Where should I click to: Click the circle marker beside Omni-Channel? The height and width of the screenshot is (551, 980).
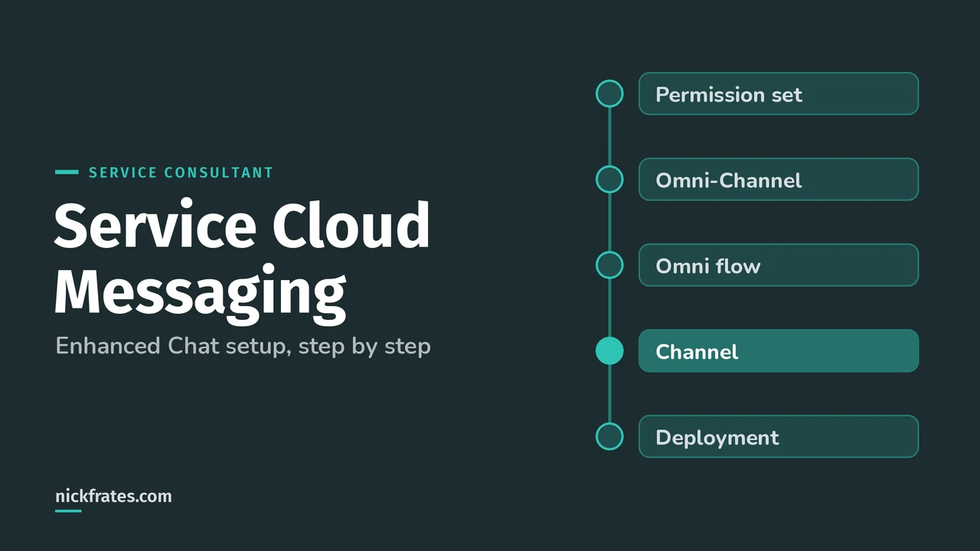click(x=609, y=179)
